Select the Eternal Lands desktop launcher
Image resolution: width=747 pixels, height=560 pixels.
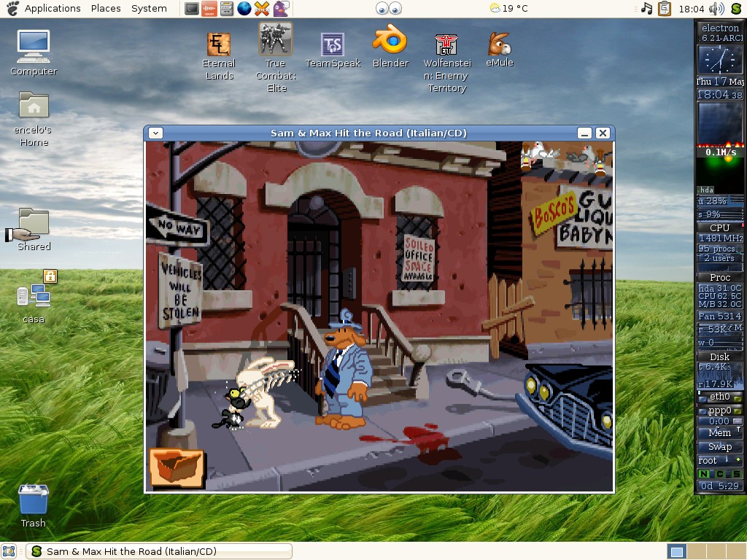pyautogui.click(x=219, y=57)
